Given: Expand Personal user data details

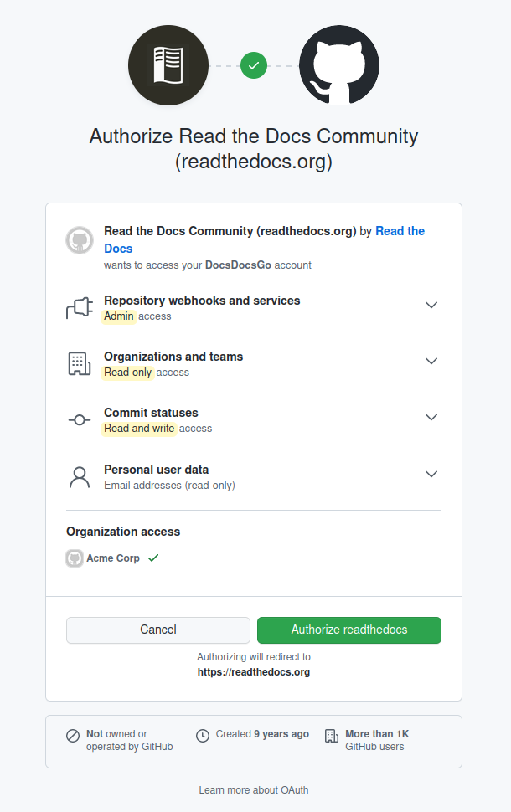Looking at the screenshot, I should pos(431,474).
